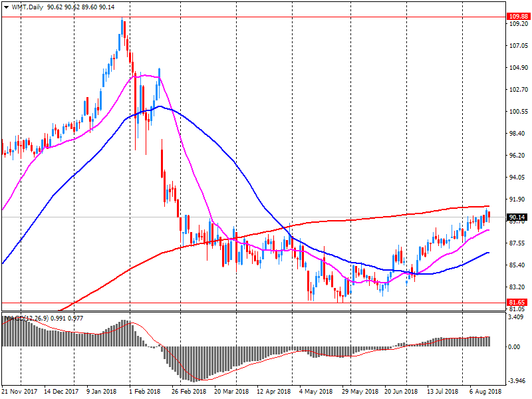532x399 pixels.
Task: Click the 83.20 price axis value
Action: [517, 287]
